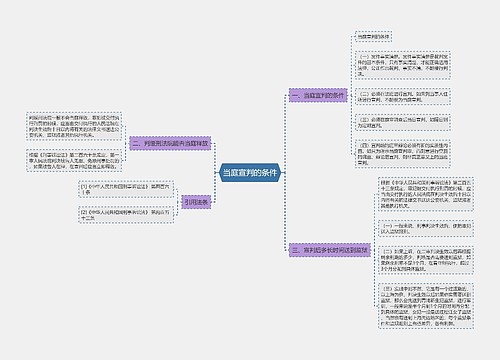The image size is (500, 360).
Task: Click the purple branch 一、当庭宣判的条件
Action: [318, 95]
